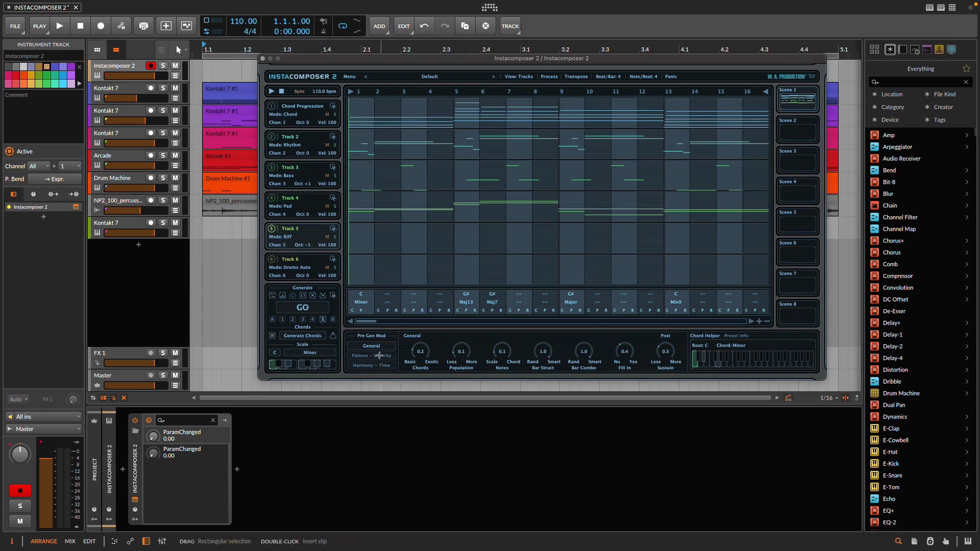The height and width of the screenshot is (551, 980).
Task: Mute the FX 1 track
Action: [175, 353]
